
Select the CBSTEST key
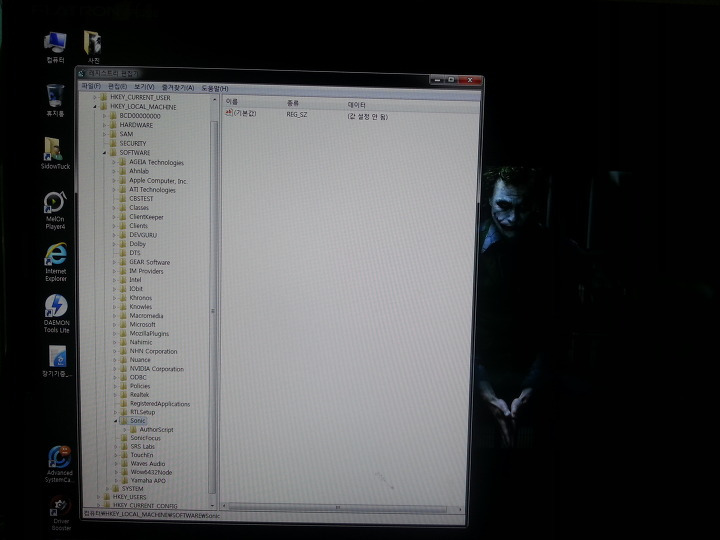pyautogui.click(x=141, y=198)
